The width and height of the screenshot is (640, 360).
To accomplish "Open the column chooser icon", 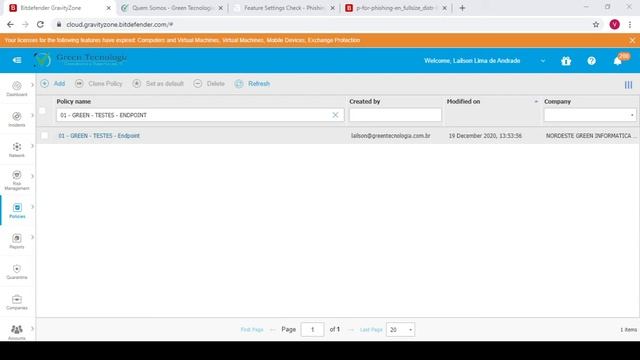I will pos(628,85).
